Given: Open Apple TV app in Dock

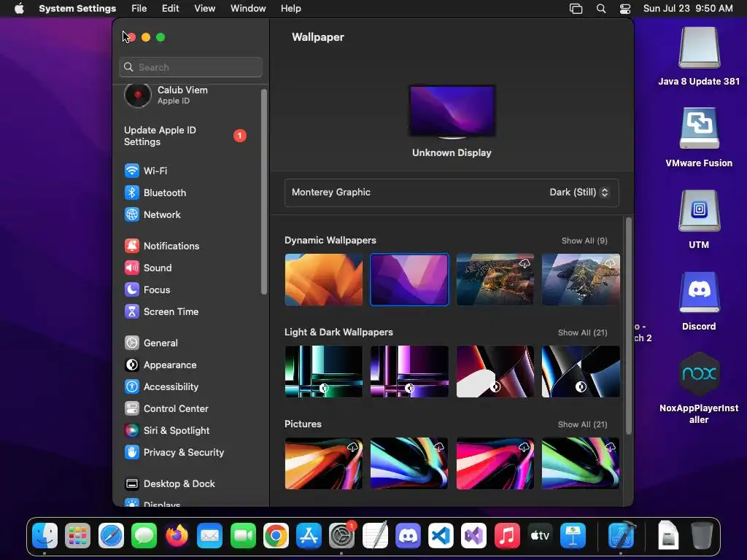Looking at the screenshot, I should 540,536.
